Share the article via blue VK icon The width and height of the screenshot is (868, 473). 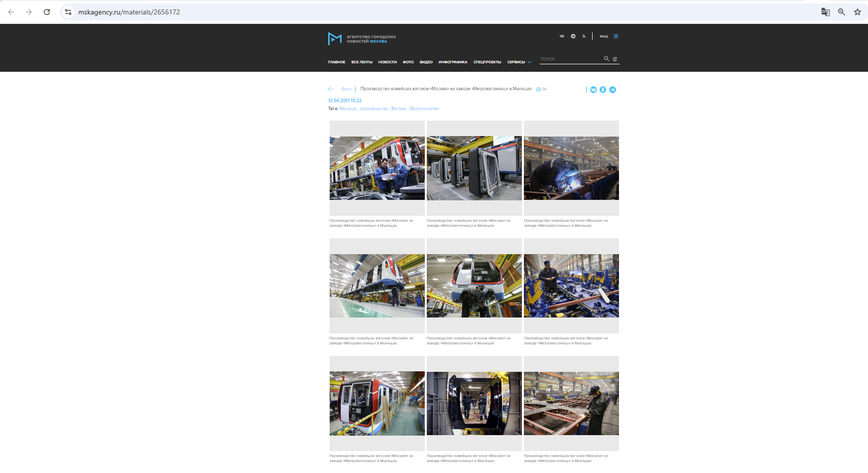click(x=594, y=90)
